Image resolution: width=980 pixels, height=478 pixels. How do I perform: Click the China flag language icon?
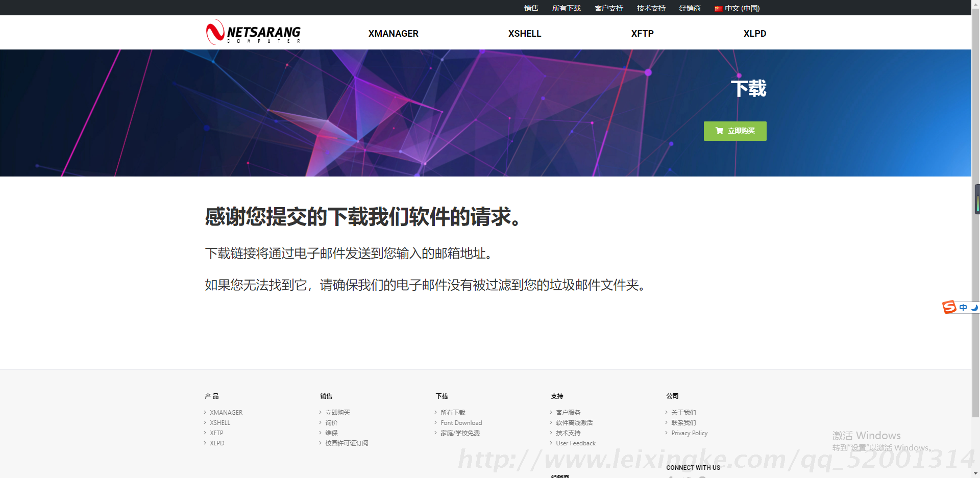tap(718, 9)
